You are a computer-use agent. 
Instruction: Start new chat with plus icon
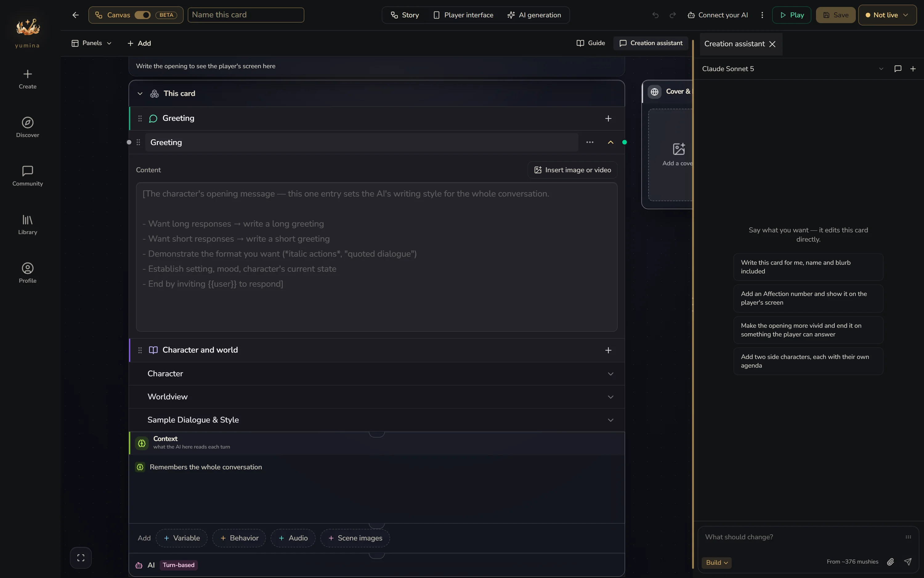(913, 69)
